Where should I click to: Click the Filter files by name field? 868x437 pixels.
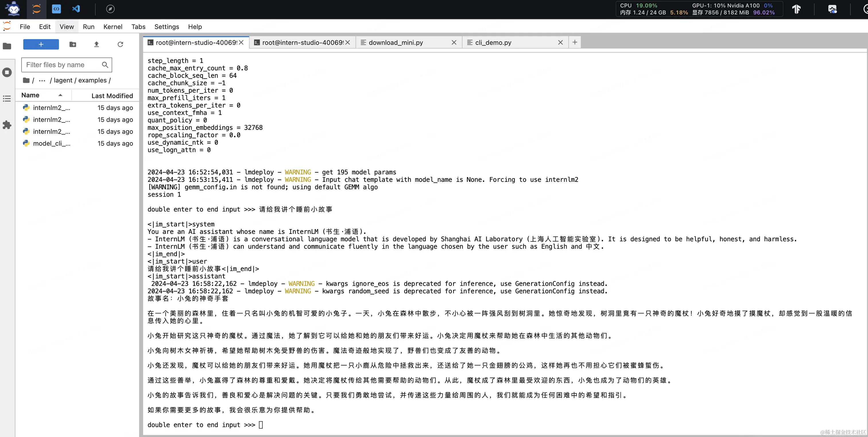(62, 65)
